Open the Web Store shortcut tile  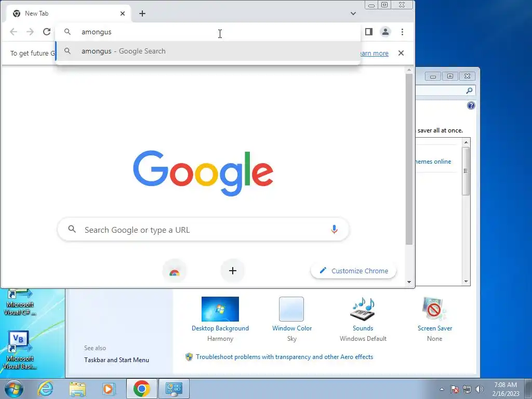pyautogui.click(x=175, y=271)
